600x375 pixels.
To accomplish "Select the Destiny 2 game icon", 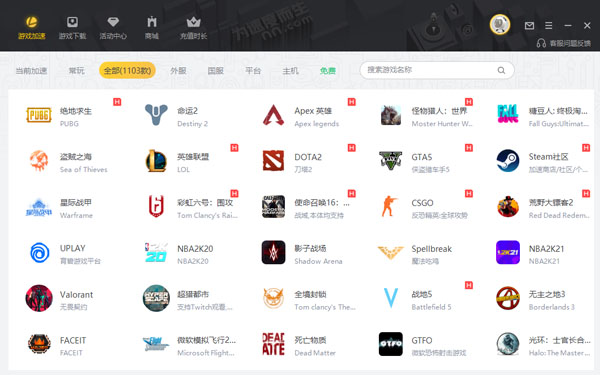I will tap(156, 115).
